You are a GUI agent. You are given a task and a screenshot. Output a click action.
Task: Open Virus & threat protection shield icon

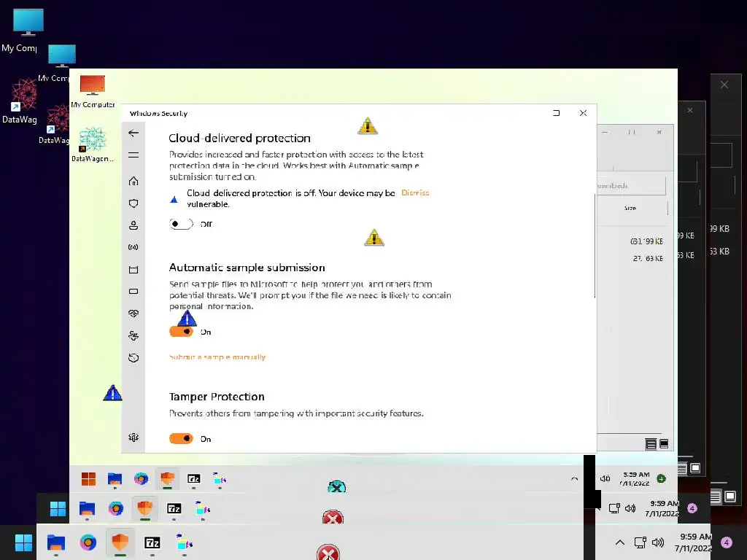tap(133, 203)
